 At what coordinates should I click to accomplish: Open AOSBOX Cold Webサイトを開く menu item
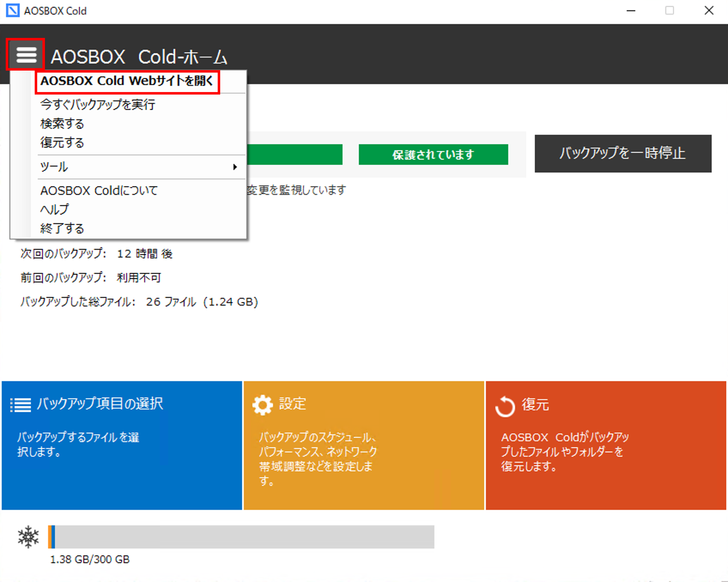coord(127,81)
